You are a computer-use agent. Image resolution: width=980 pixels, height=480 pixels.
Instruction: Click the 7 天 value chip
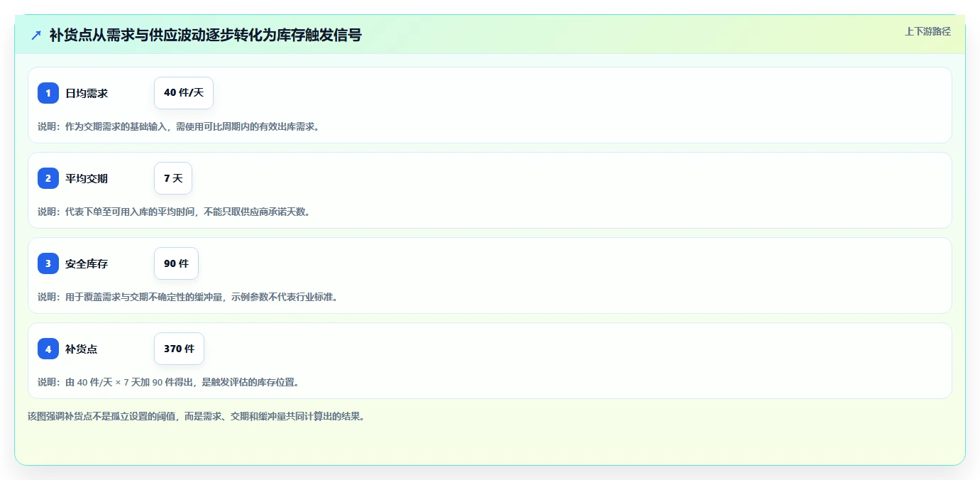[173, 178]
